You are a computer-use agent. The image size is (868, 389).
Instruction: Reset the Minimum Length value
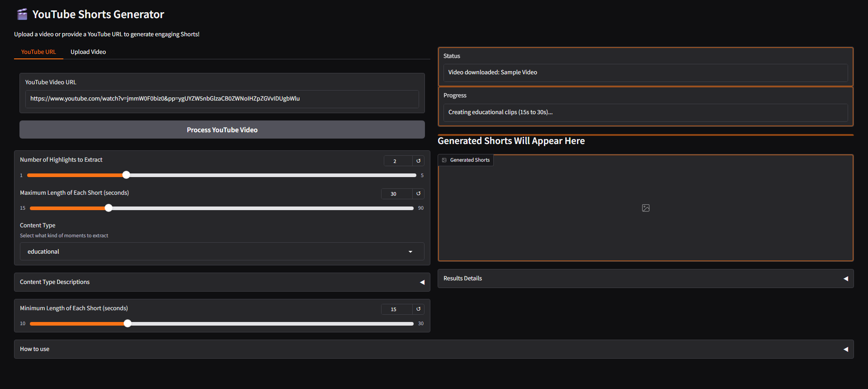[x=419, y=309]
